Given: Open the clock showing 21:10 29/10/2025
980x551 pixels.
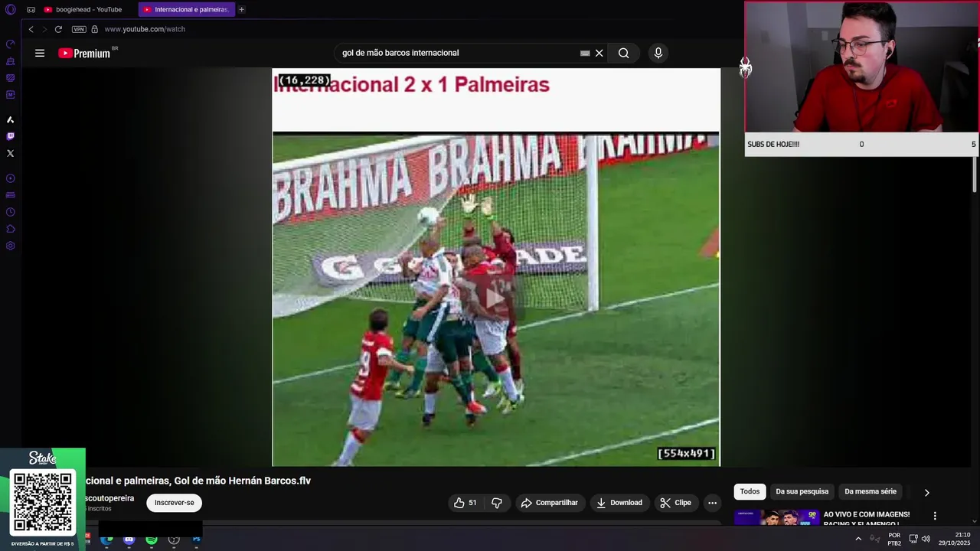Looking at the screenshot, I should tap(954, 539).
